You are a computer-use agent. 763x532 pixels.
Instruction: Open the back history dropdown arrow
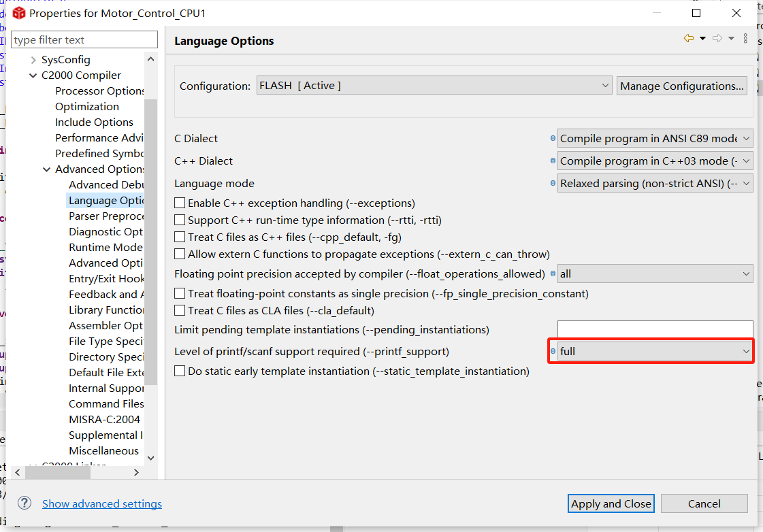pyautogui.click(x=702, y=38)
